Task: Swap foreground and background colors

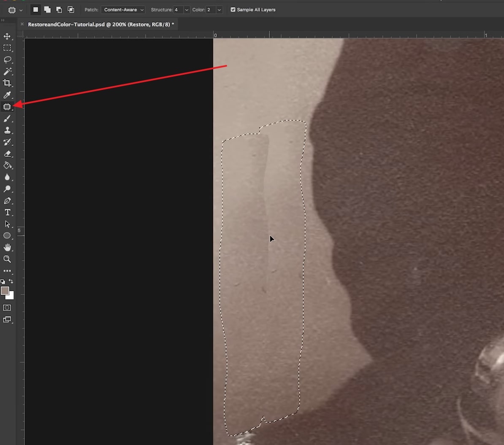Action: click(x=11, y=281)
